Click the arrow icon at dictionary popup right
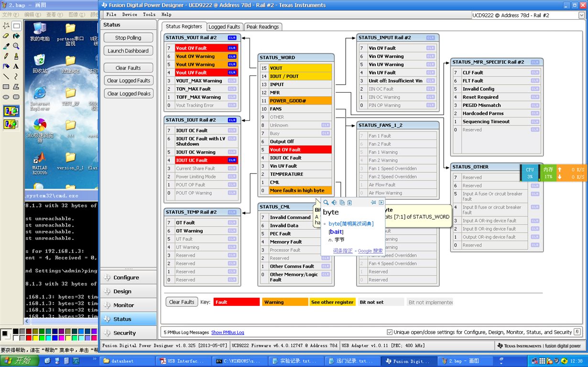The image size is (588, 367). (381, 203)
